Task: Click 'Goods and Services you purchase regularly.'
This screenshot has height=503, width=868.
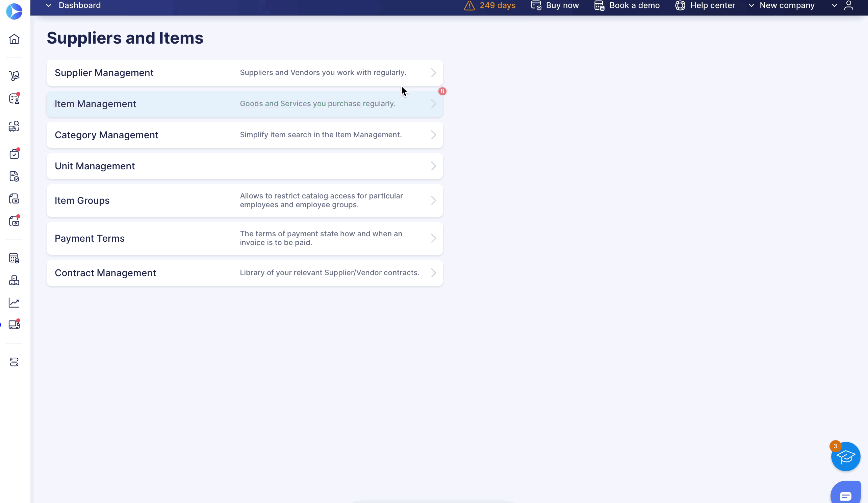Action: point(317,103)
